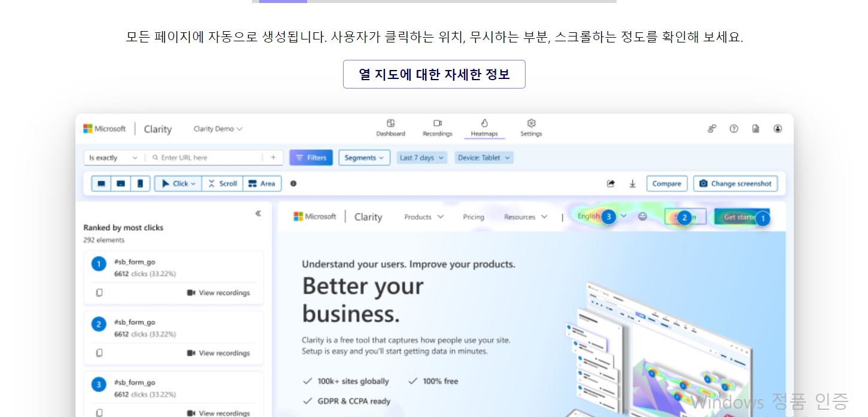868x417 pixels.
Task: Open the Segments dropdown
Action: 364,157
